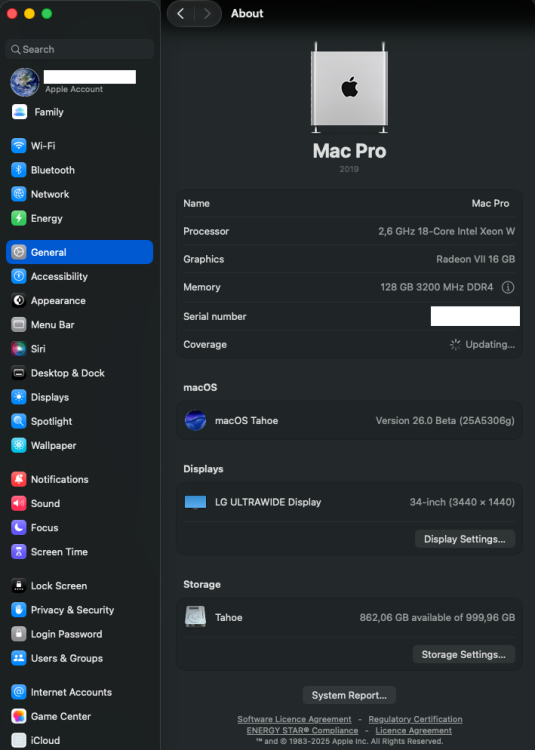535x750 pixels.
Task: Click '34-inch (3440 × 1440)' display size
Action: 462,502
